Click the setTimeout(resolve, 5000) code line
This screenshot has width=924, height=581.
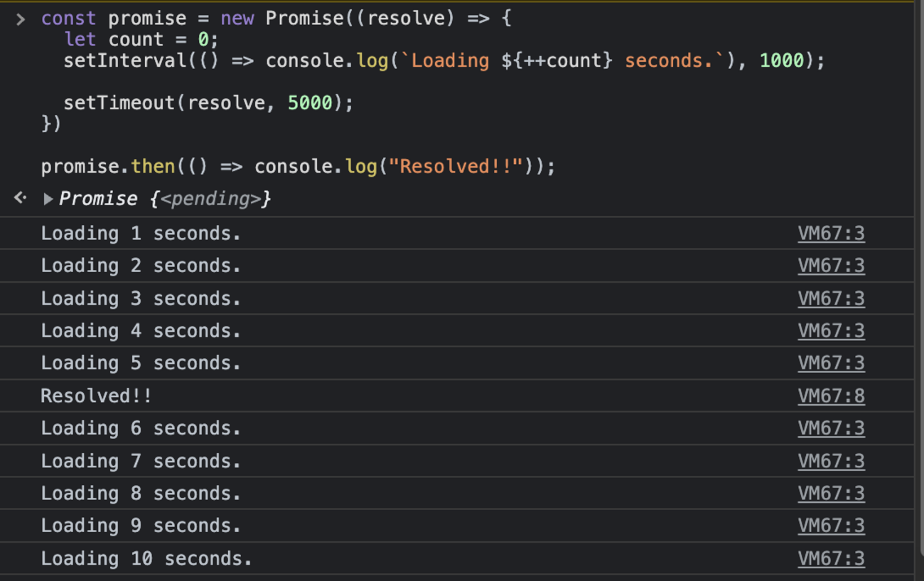pyautogui.click(x=208, y=103)
